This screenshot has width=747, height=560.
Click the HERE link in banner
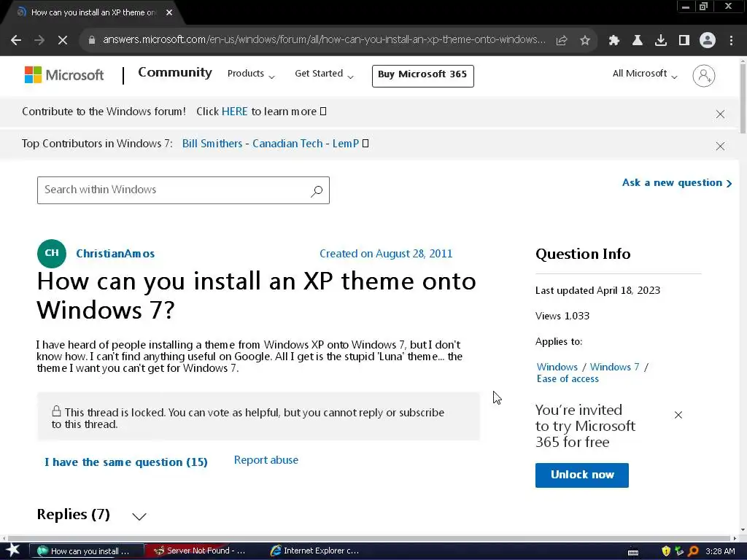click(x=234, y=112)
